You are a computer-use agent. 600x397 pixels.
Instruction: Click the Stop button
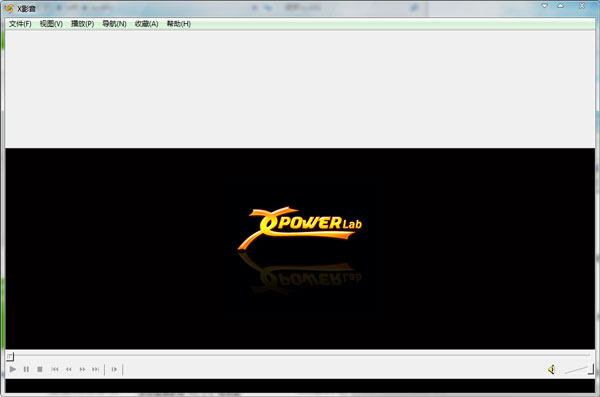point(40,369)
